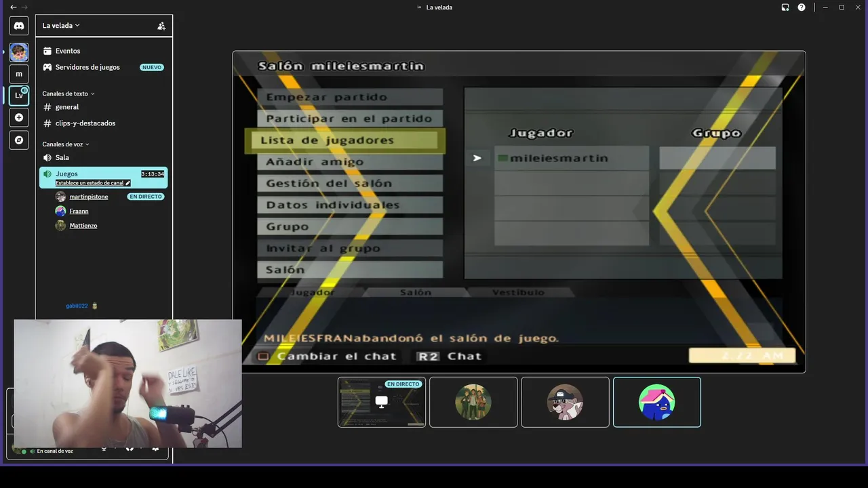Click 'Empezar partido' in the game menu

pyautogui.click(x=350, y=97)
